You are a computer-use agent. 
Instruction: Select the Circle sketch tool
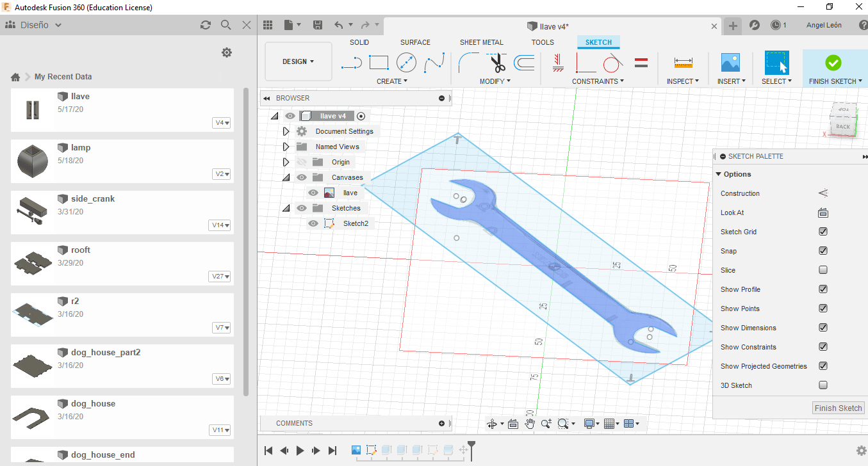pos(406,63)
